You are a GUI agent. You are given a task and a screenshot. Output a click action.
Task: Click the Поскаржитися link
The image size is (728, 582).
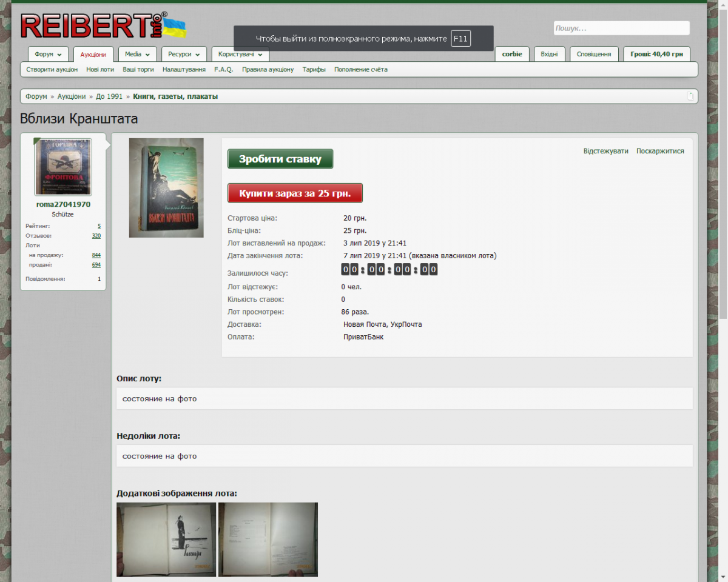pyautogui.click(x=660, y=151)
